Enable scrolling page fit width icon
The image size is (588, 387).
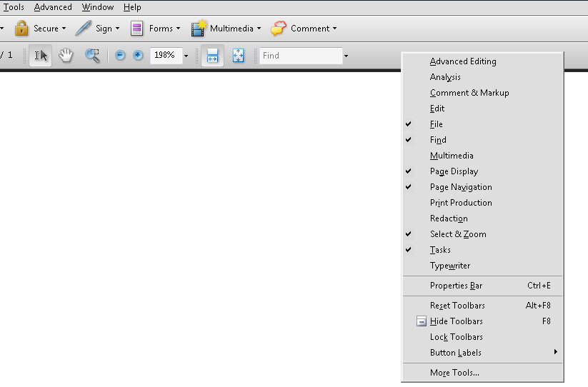click(x=212, y=56)
